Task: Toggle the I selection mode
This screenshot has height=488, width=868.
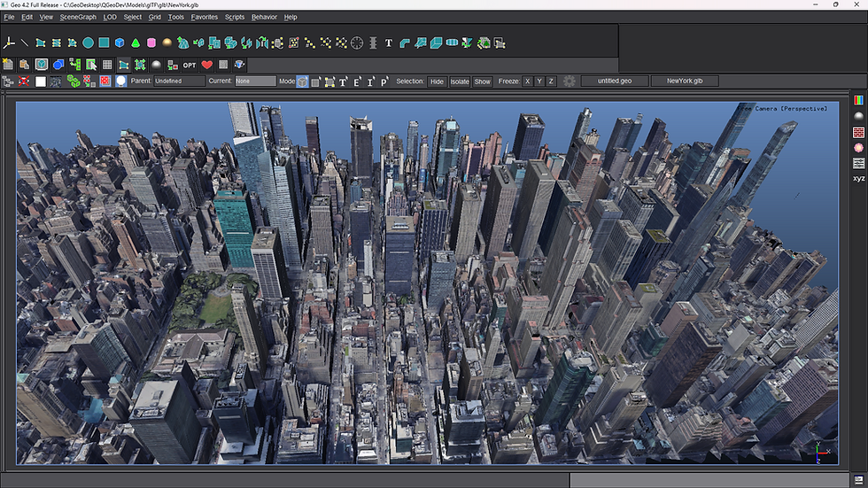Action: (370, 81)
